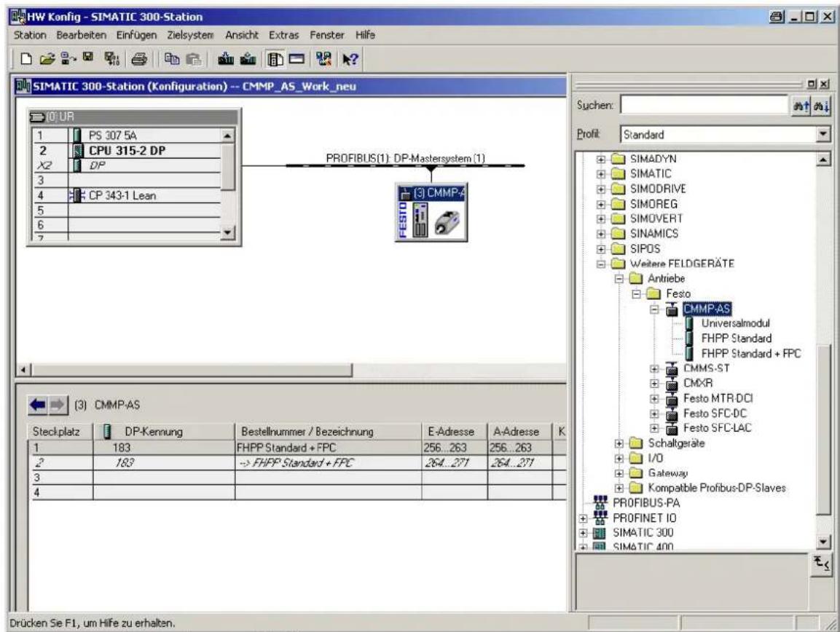Select the CMXR catalog entry

[x=698, y=384]
